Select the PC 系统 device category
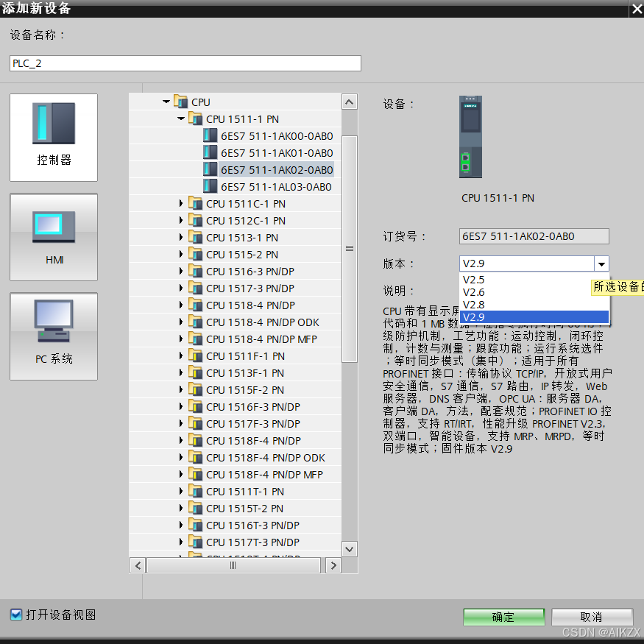644x644 pixels. 54,336
